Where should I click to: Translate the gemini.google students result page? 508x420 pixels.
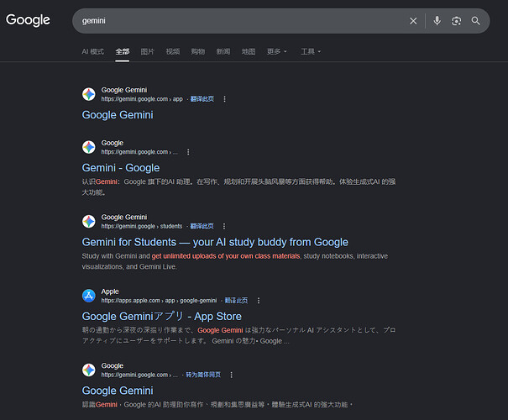[x=202, y=226]
